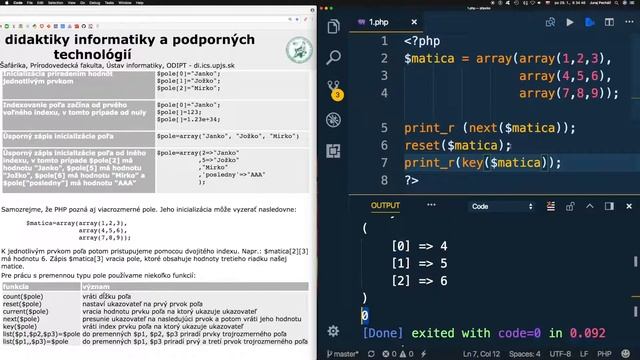Screen dimensions: 640x360
Task: Open problems via the errors count icon
Action: (389, 353)
